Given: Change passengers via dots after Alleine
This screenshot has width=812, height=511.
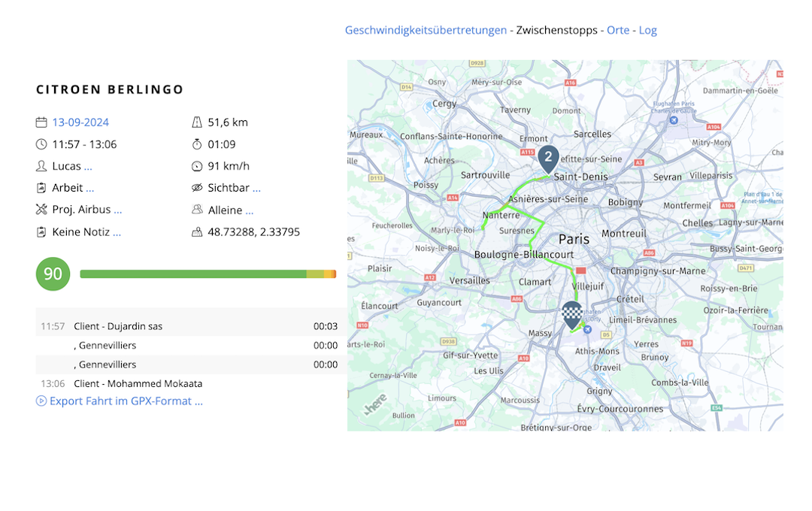Looking at the screenshot, I should pyautogui.click(x=250, y=211).
